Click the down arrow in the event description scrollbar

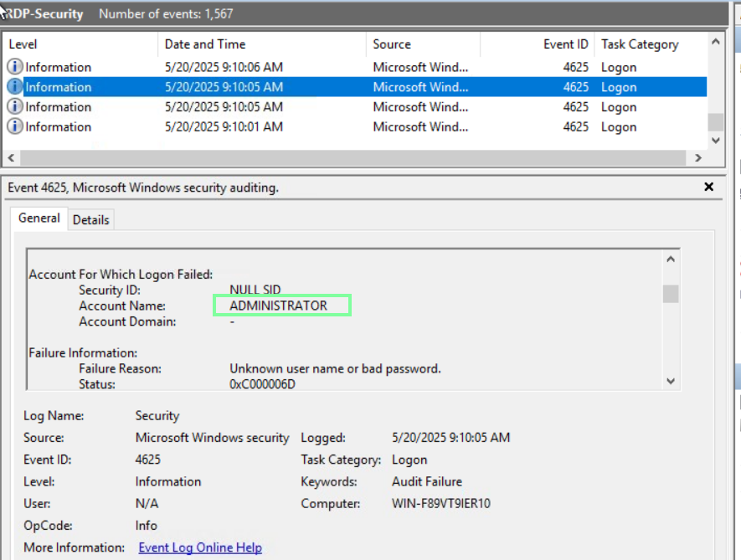tap(670, 381)
